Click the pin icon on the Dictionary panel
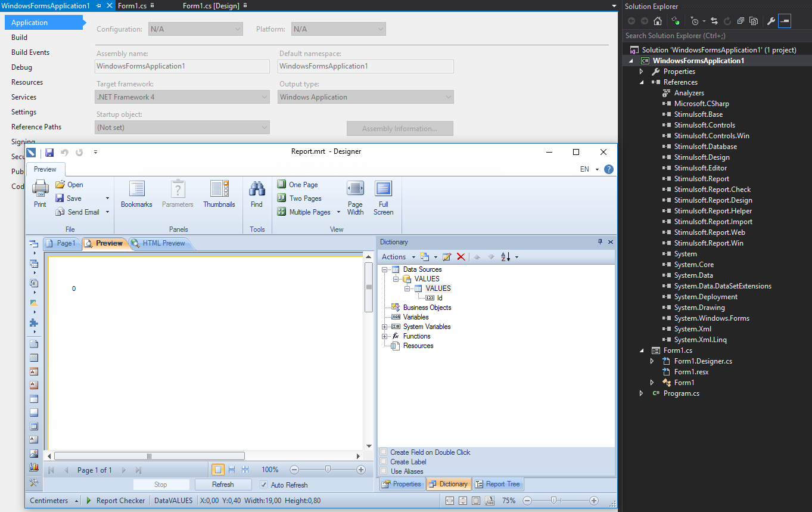 pos(600,242)
